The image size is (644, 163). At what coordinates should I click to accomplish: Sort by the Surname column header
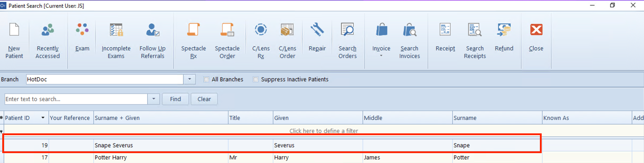pyautogui.click(x=497, y=118)
